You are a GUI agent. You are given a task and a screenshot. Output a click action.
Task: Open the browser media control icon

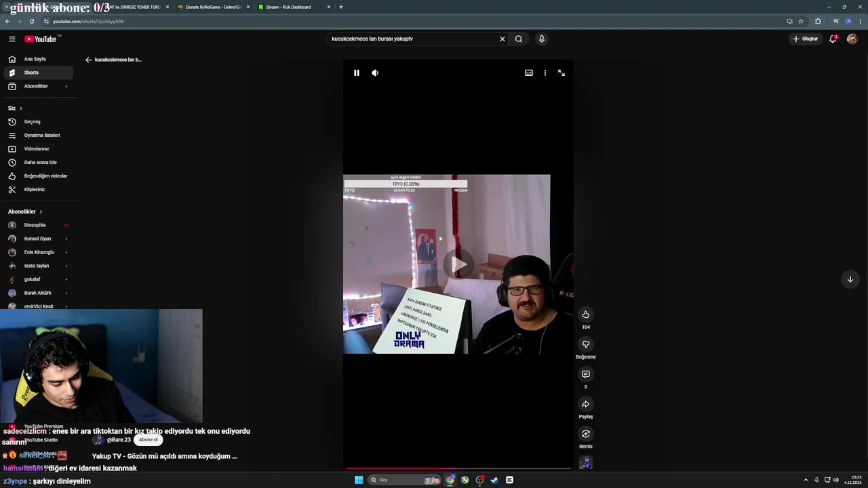835,21
